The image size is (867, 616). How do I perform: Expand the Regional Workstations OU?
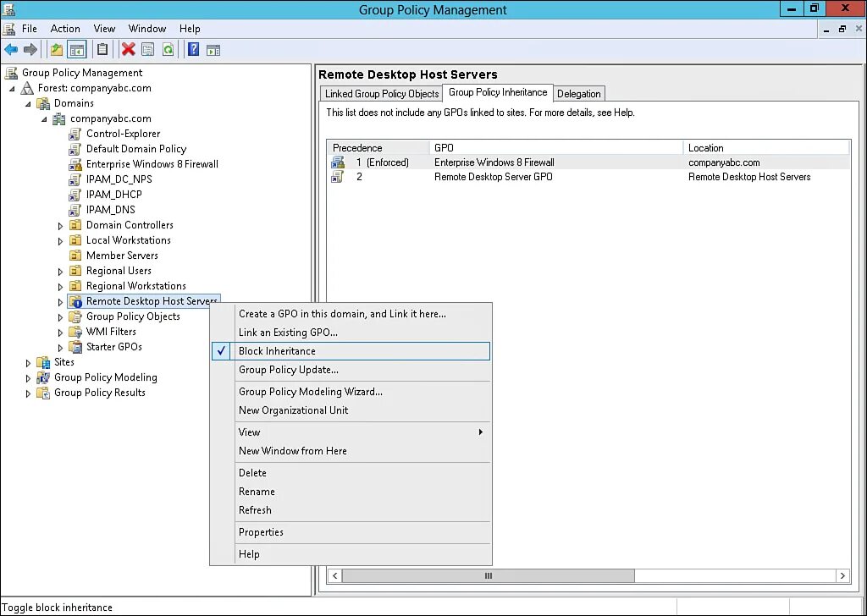pos(60,287)
